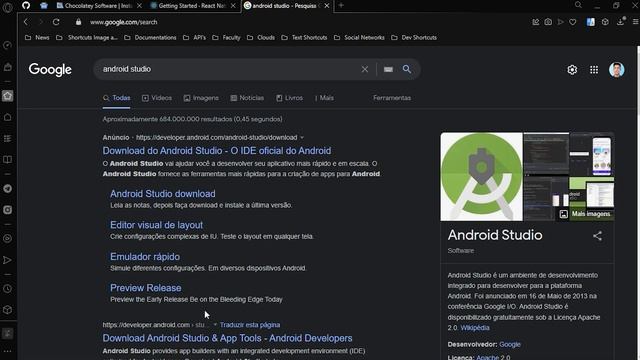Image resolution: width=640 pixels, height=360 pixels.
Task: Open the easy setup menu icon
Action: click(x=636, y=22)
